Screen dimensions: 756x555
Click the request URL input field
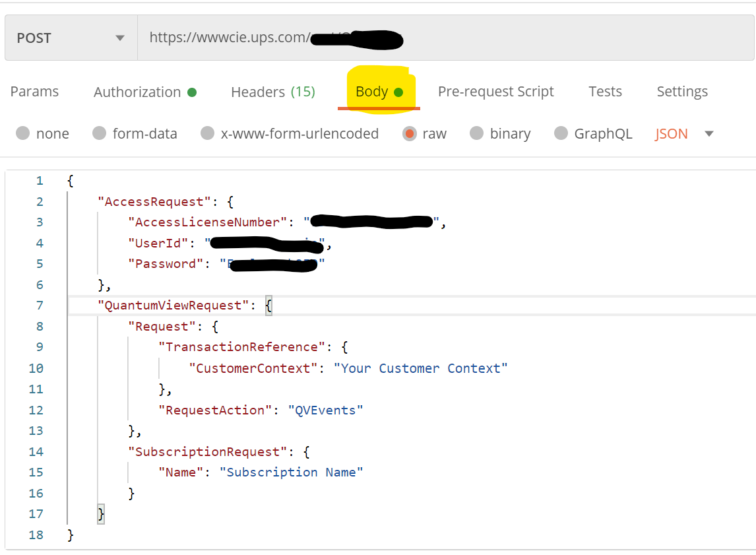pyautogui.click(x=446, y=38)
